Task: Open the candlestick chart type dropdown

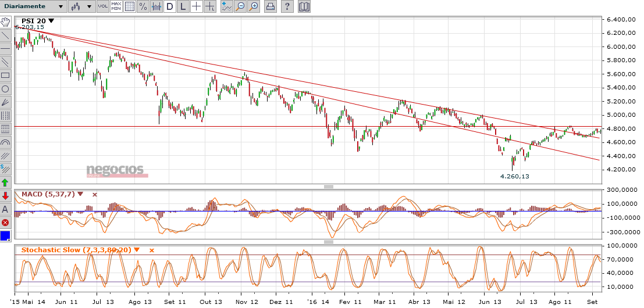Action: tap(81, 6)
